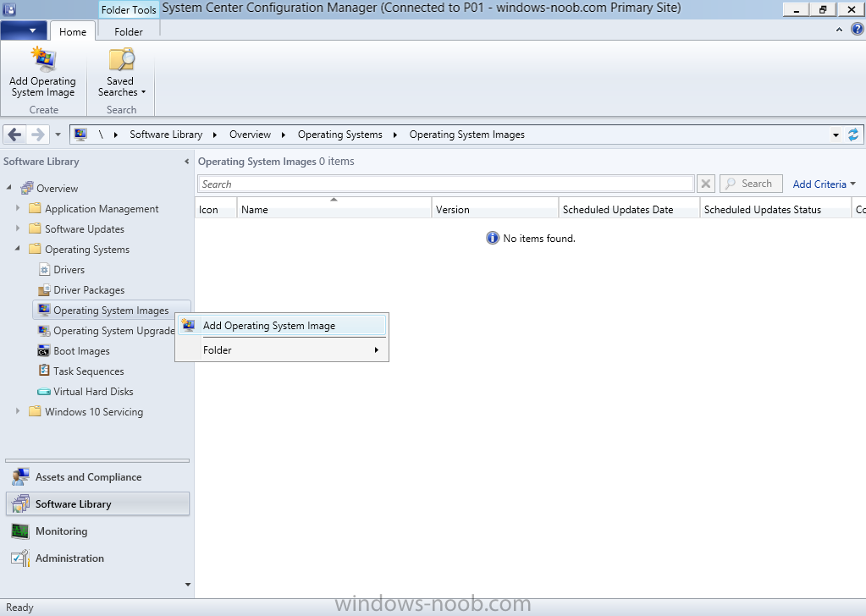Image resolution: width=866 pixels, height=616 pixels.
Task: Sort by Scheduled Updates Date column
Action: pos(629,209)
